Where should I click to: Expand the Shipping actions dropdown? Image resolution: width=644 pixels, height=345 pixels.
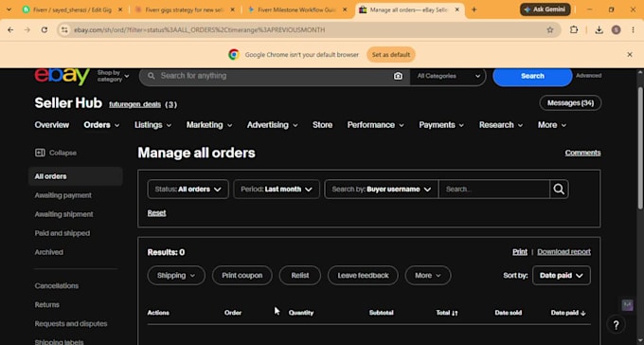click(176, 276)
